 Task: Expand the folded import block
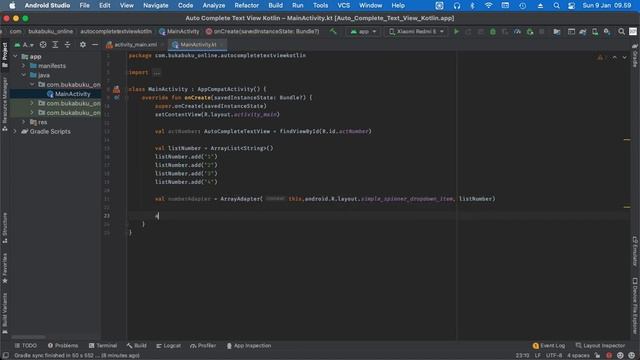click(x=157, y=73)
